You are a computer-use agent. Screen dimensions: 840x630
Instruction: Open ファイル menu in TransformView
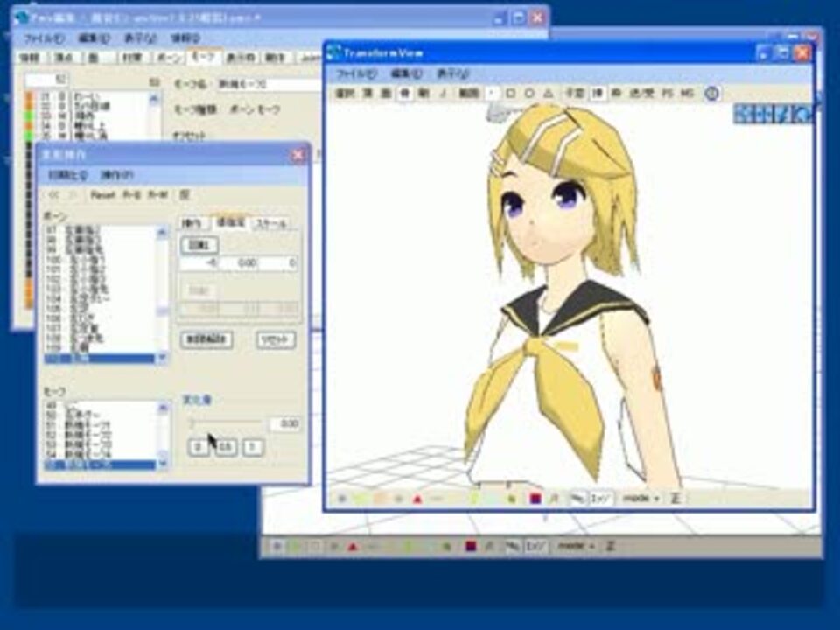356,73
